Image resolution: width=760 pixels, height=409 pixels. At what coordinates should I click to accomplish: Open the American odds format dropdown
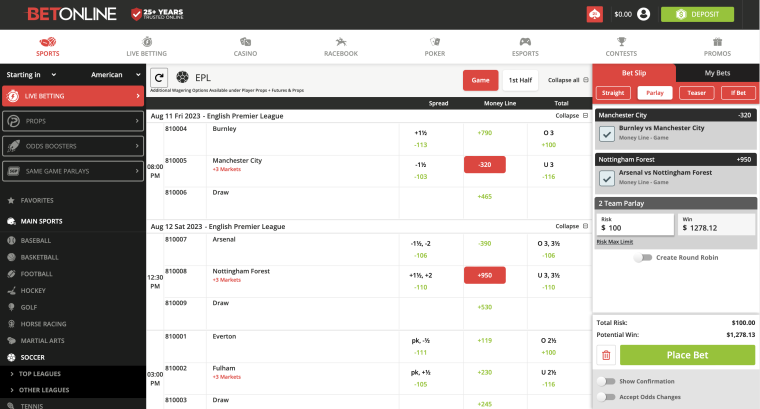pos(116,75)
